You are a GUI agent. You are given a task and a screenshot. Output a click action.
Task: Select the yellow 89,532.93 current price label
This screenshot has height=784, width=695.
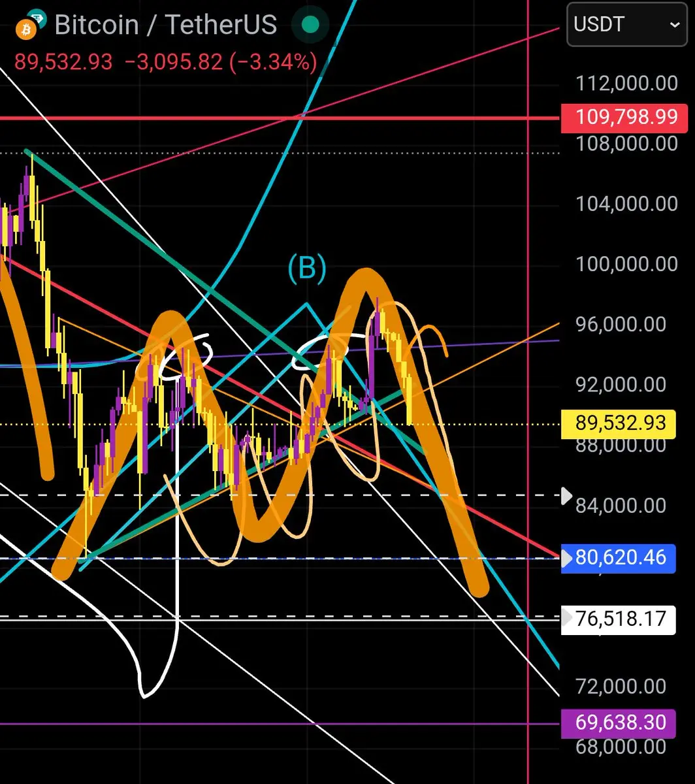(619, 424)
